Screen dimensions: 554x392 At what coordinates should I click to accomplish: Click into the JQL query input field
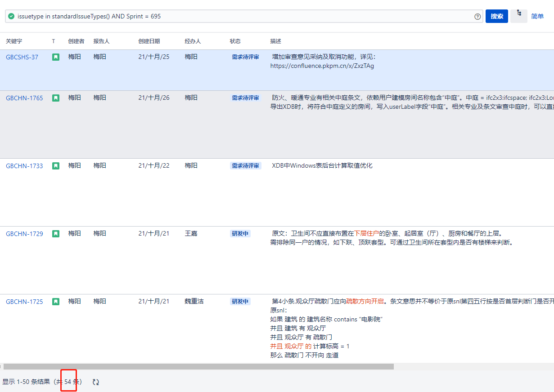[x=244, y=16]
